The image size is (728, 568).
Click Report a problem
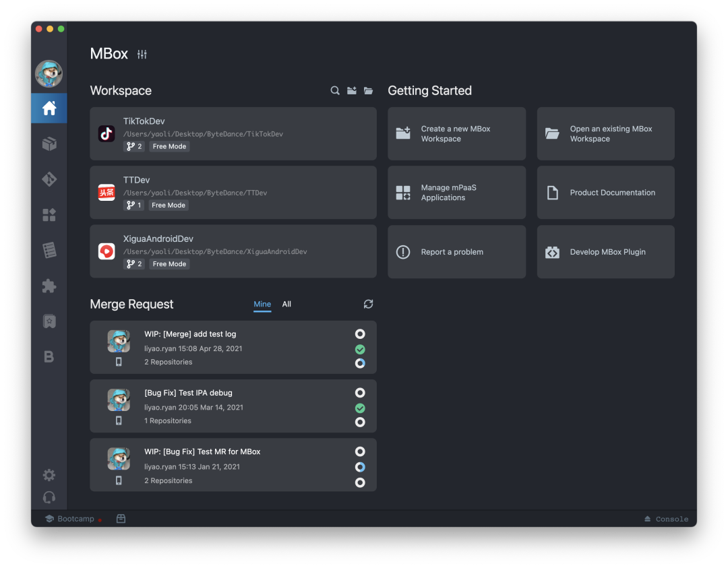click(x=456, y=252)
